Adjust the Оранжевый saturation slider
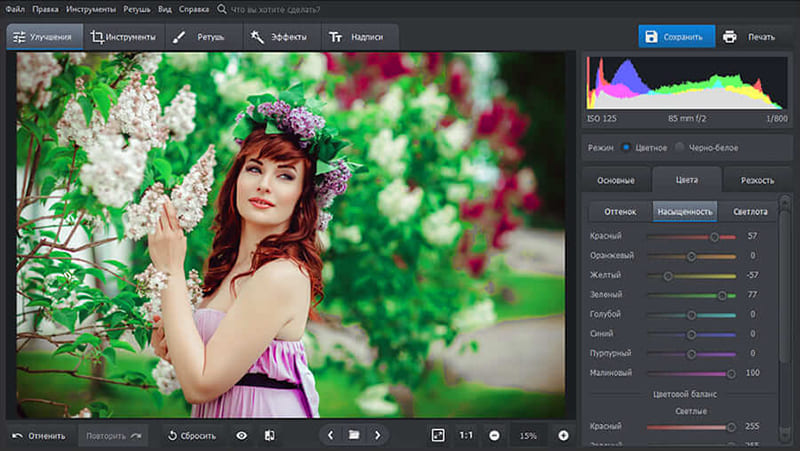This screenshot has width=800, height=451. [x=691, y=256]
